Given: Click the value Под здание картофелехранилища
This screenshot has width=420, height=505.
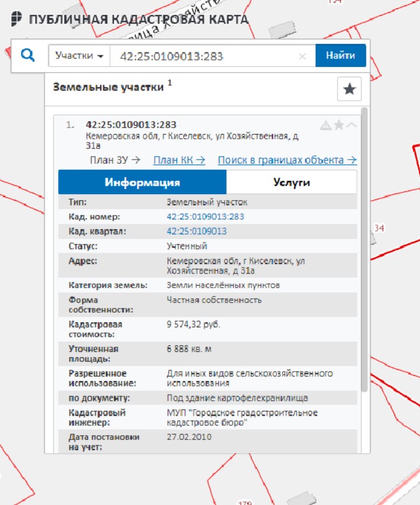Looking at the screenshot, I should click(x=237, y=398).
